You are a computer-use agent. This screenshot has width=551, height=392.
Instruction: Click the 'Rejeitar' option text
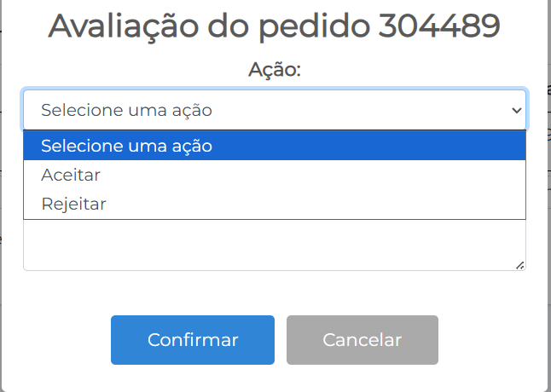[73, 205]
